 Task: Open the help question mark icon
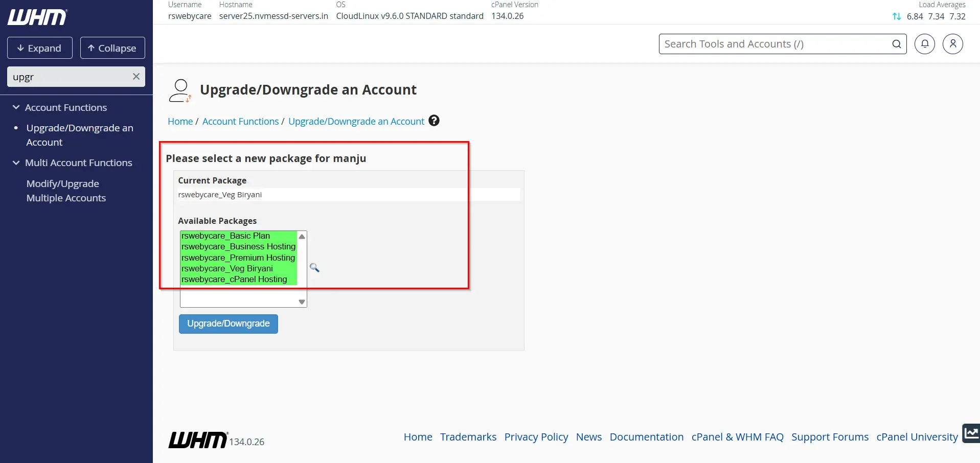click(x=434, y=121)
